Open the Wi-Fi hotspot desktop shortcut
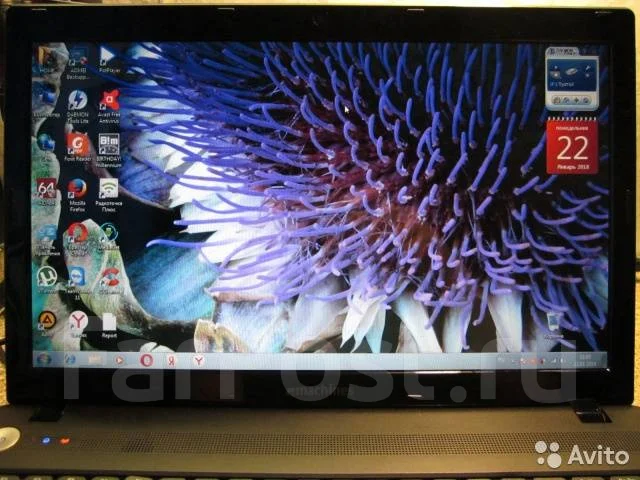The width and height of the screenshot is (640, 480). [x=109, y=196]
